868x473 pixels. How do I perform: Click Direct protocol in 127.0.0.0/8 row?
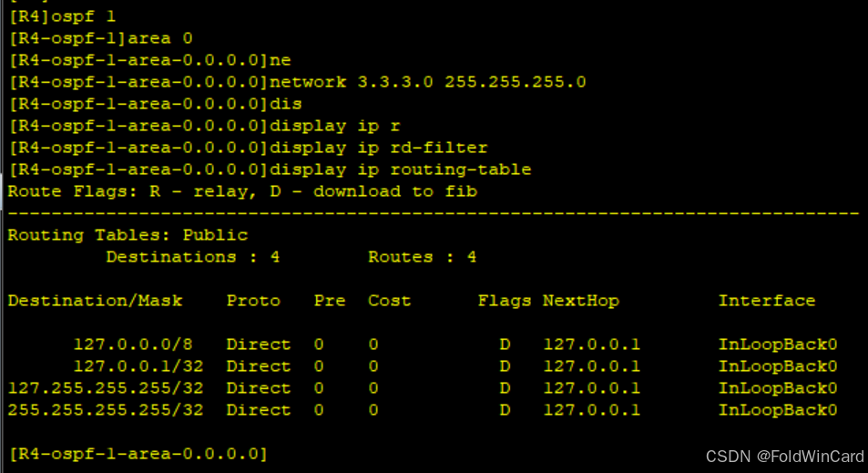(x=259, y=344)
